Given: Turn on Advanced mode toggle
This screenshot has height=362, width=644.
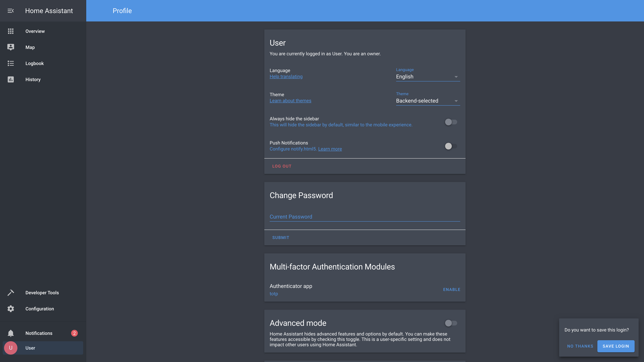Looking at the screenshot, I should [x=451, y=323].
